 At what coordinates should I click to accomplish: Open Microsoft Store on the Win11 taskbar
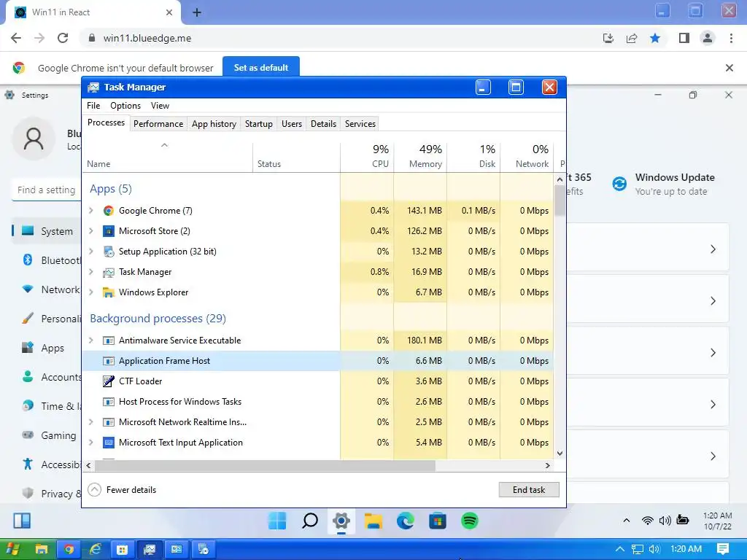(x=438, y=521)
